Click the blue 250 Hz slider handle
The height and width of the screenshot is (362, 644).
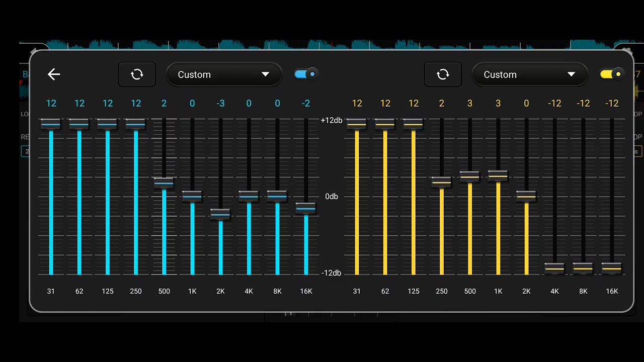coord(136,124)
